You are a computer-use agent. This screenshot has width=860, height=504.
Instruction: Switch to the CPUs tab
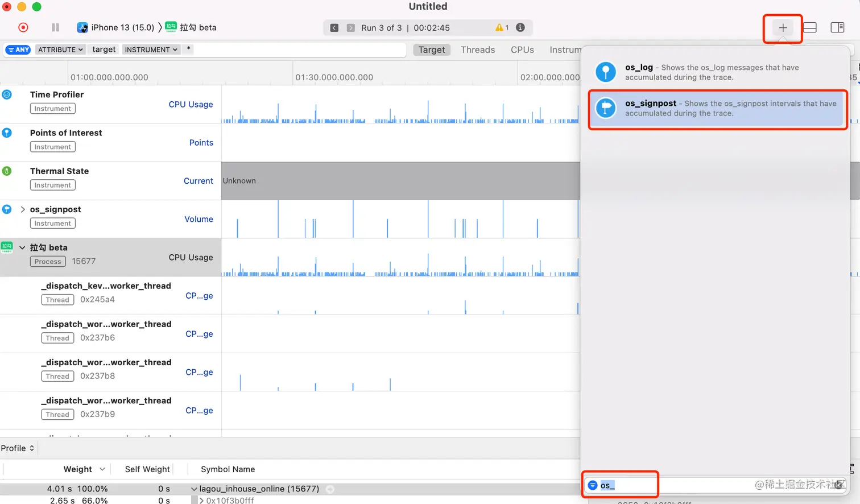click(x=522, y=49)
